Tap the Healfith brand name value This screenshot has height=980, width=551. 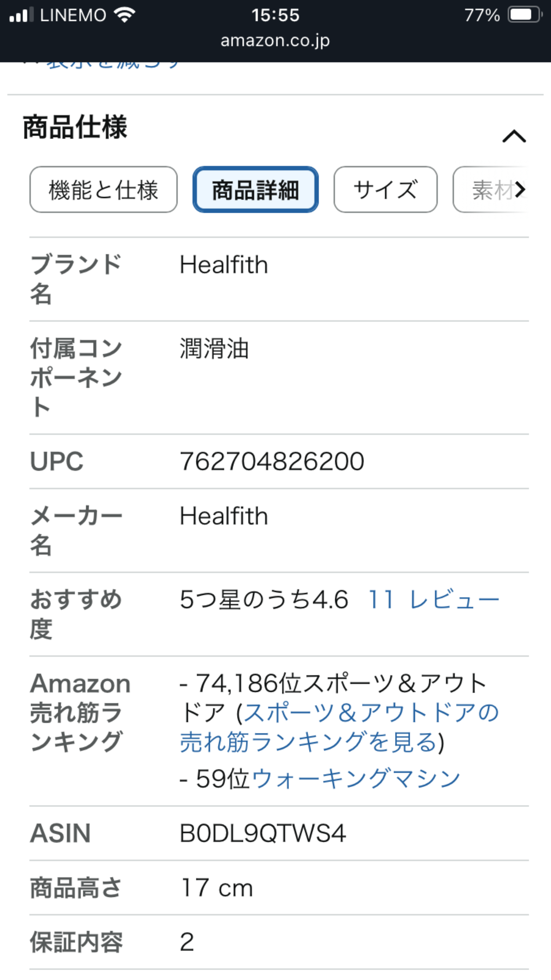click(224, 265)
